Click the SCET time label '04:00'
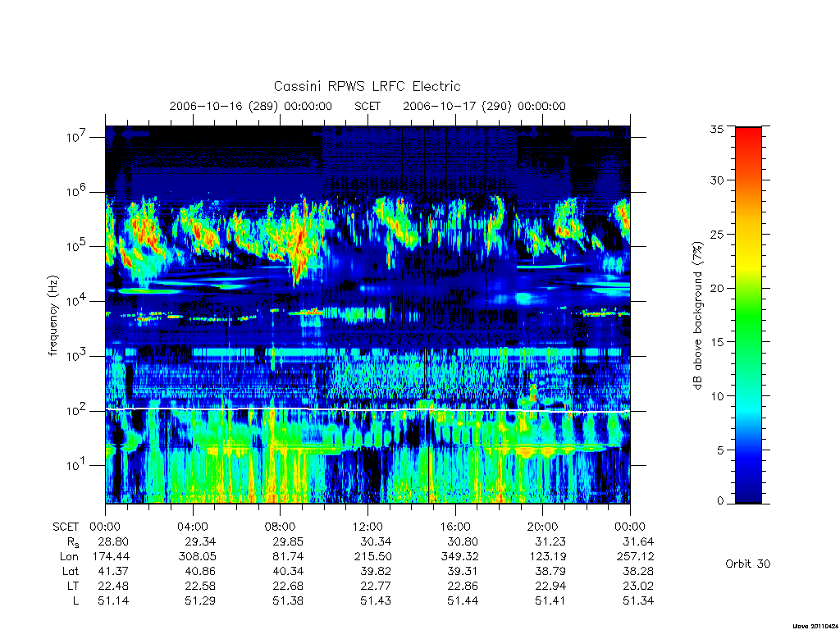Screen dimensions: 840x630 point(193,527)
